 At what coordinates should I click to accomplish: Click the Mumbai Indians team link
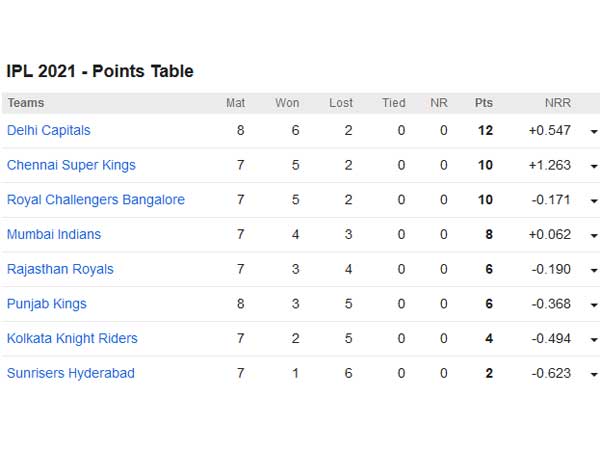[x=54, y=234]
